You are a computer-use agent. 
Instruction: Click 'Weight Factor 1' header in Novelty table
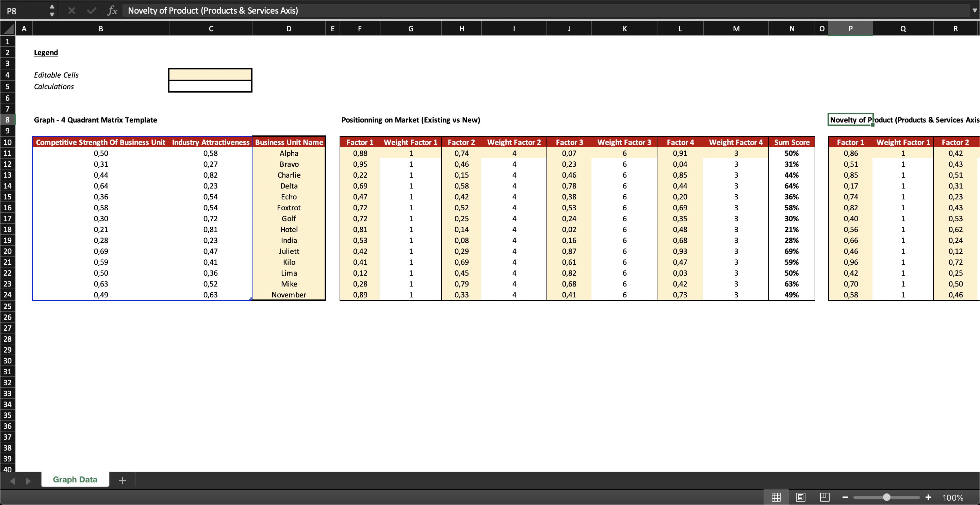[903, 142]
